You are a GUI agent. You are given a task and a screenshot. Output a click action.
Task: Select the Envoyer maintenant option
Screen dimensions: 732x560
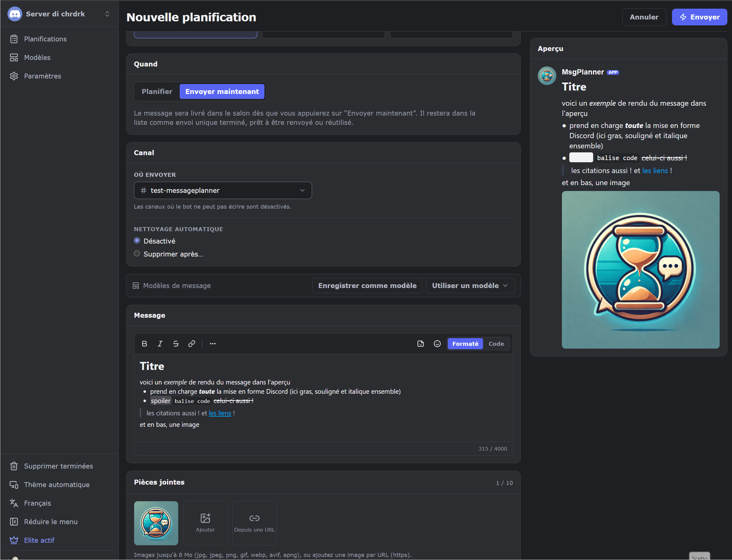[222, 92]
